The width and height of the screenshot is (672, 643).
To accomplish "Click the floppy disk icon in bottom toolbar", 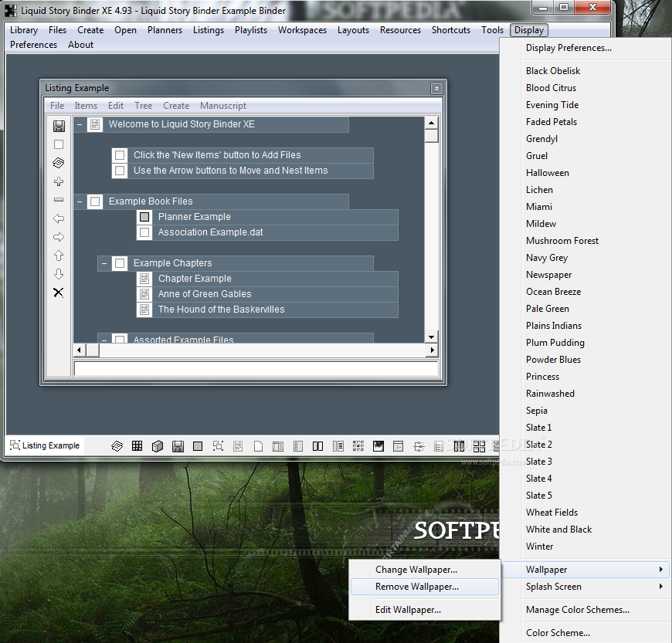I will point(178,446).
